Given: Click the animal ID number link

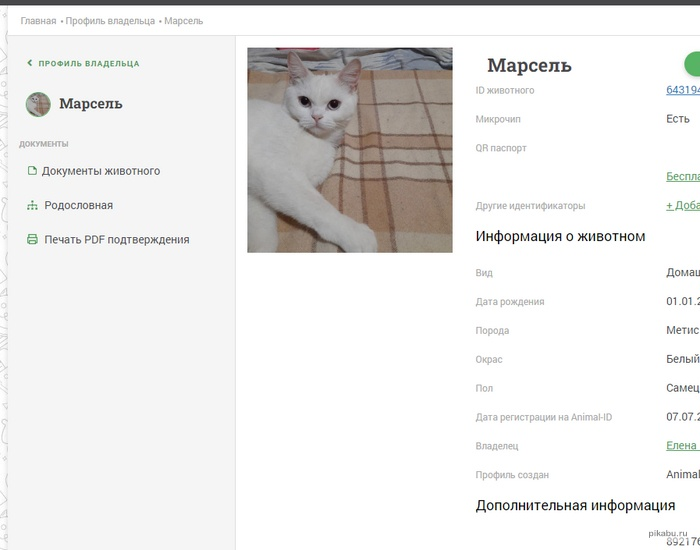Looking at the screenshot, I should click(683, 90).
